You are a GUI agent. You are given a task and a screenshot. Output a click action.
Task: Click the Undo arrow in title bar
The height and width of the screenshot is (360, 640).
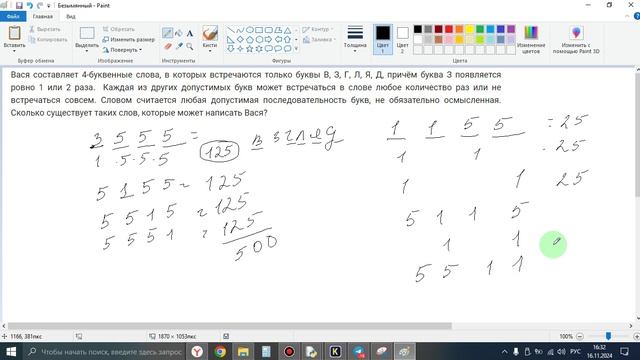29,5
